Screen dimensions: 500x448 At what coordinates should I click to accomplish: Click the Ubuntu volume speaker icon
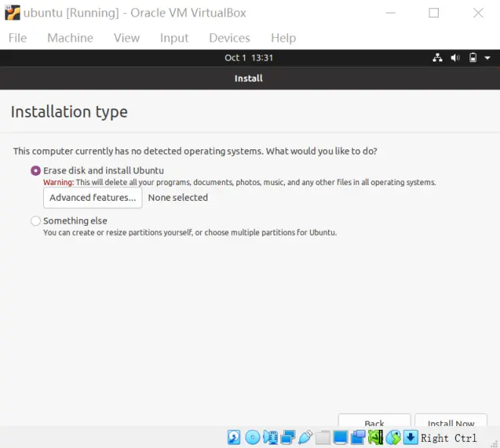[455, 58]
